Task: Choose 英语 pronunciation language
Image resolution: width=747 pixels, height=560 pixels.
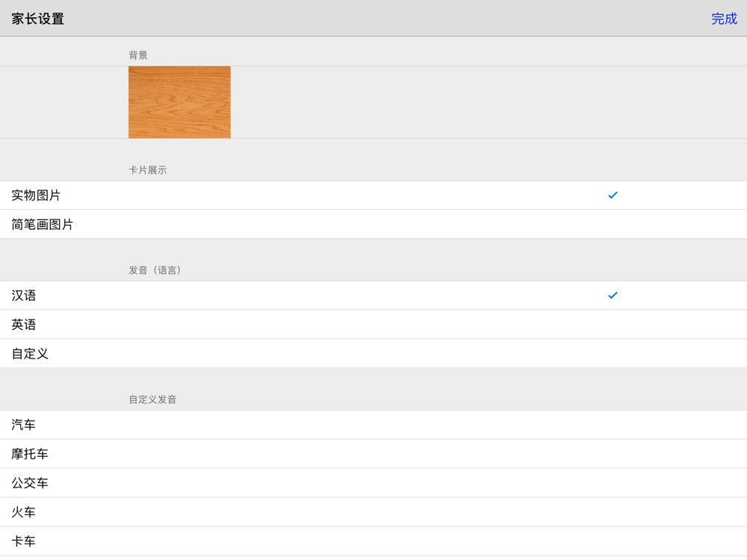Action: coord(373,324)
